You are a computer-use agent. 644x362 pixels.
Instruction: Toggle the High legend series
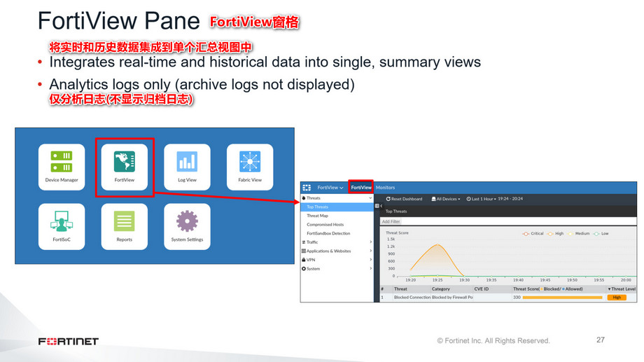(555, 233)
